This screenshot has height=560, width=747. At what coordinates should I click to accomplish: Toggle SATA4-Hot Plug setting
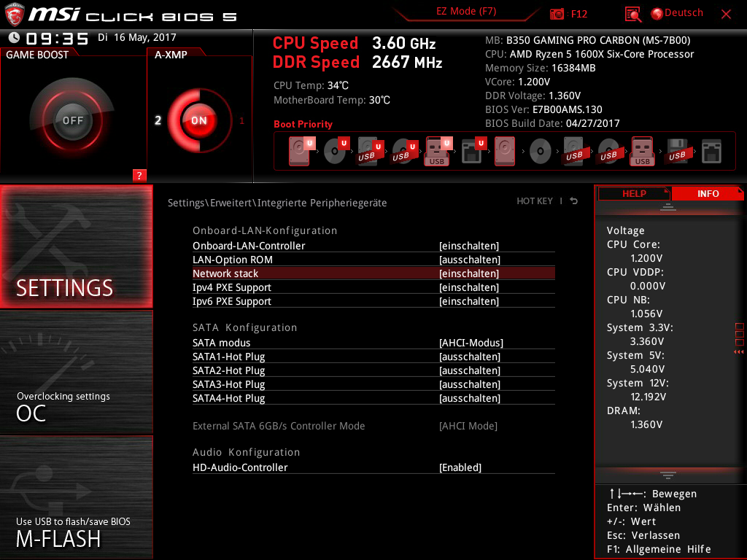(x=373, y=398)
